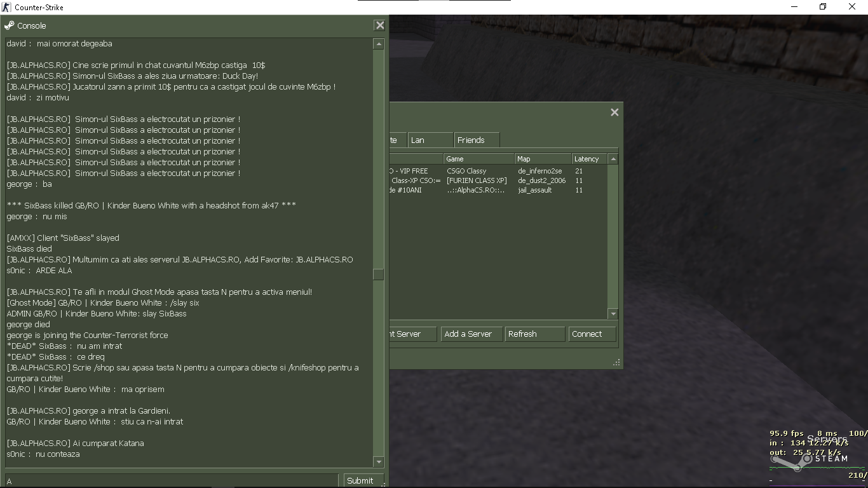Click the Counter-Strike icon in title bar

pyautogui.click(x=6, y=7)
